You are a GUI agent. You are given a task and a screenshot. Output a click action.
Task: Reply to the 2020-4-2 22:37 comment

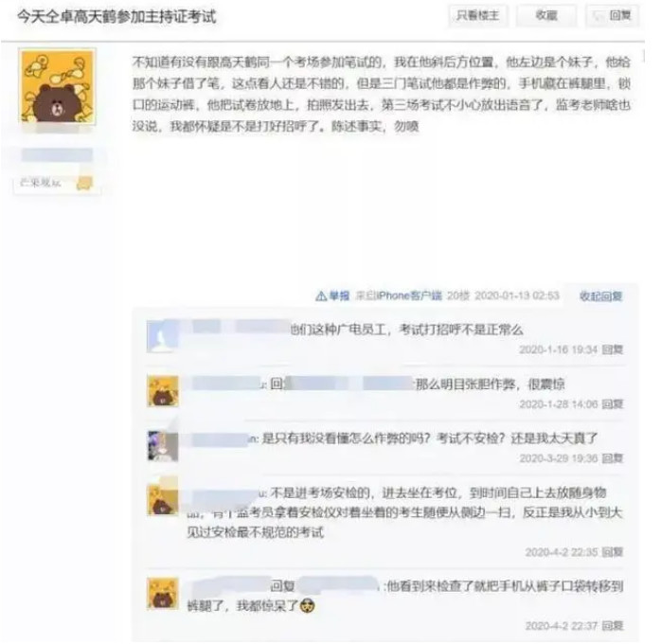click(x=612, y=626)
